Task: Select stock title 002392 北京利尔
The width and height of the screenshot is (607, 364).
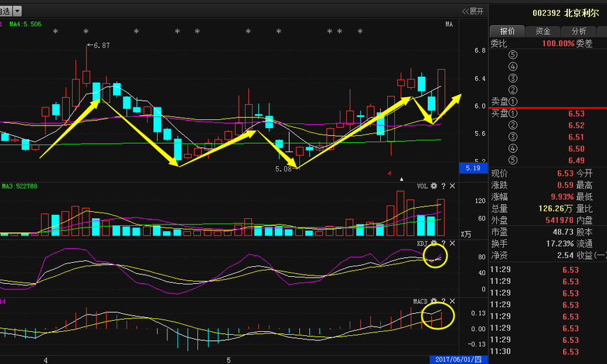Action: pyautogui.click(x=566, y=13)
